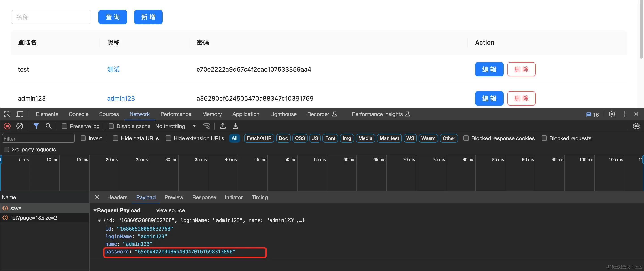Toggle the network filter funnel icon
The image size is (644, 271).
[x=36, y=126]
